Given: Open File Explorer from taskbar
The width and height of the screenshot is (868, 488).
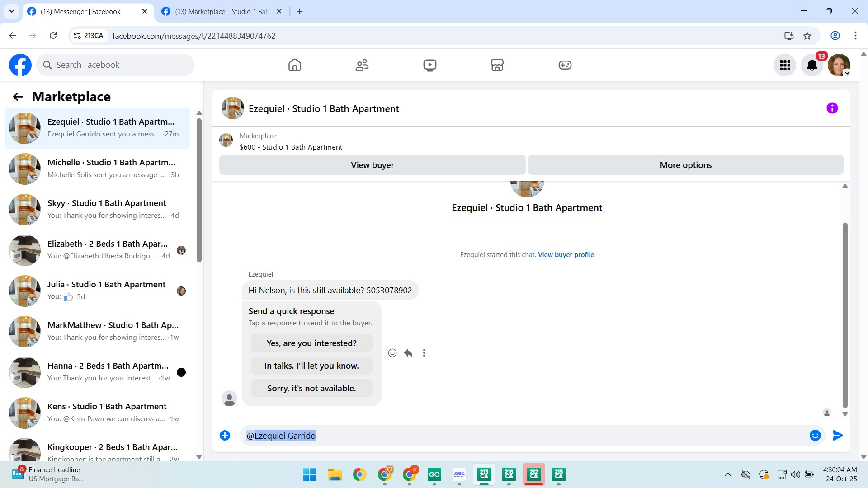Looking at the screenshot, I should point(335,474).
